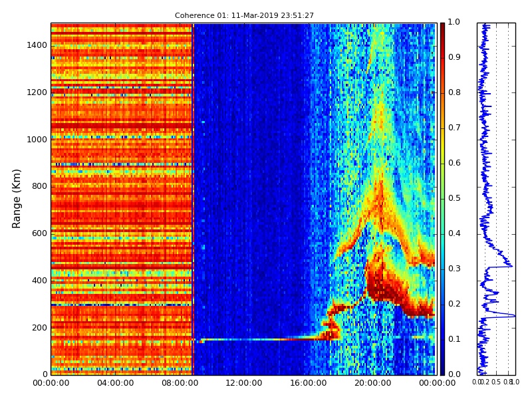Click the 0.5 tick of the side profile plot
This screenshot has width=532, height=399.
(x=496, y=382)
